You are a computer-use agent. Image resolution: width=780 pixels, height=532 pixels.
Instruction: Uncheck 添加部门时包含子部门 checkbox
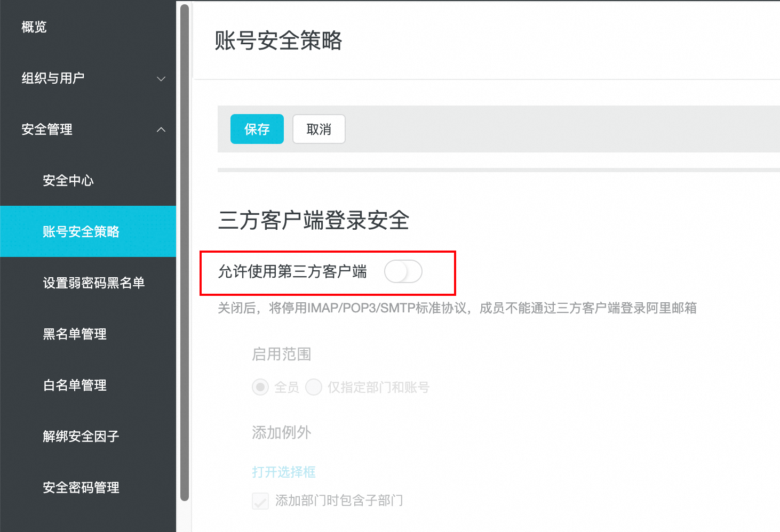coord(260,501)
